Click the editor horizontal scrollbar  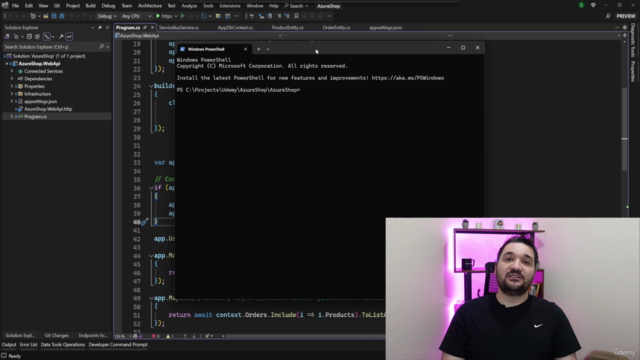(x=304, y=336)
